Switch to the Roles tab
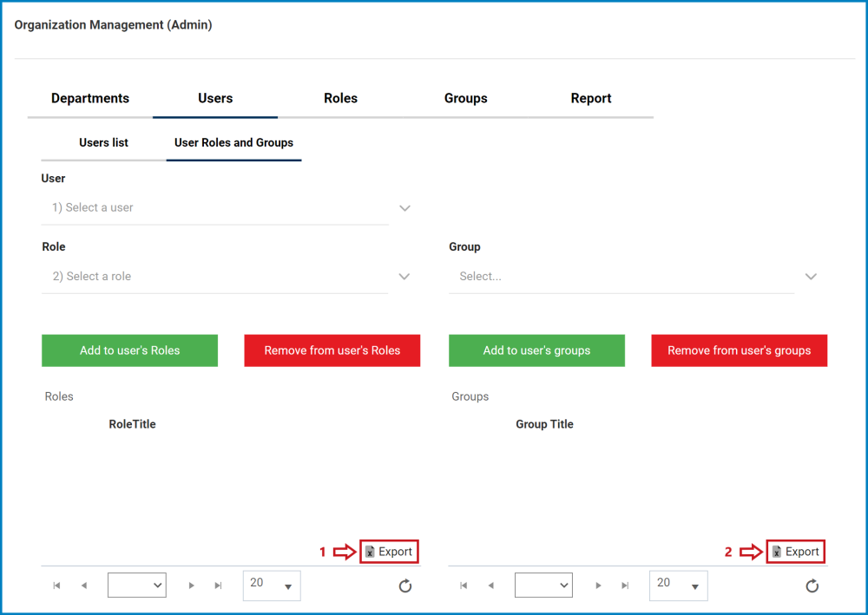This screenshot has height=615, width=868. click(340, 98)
